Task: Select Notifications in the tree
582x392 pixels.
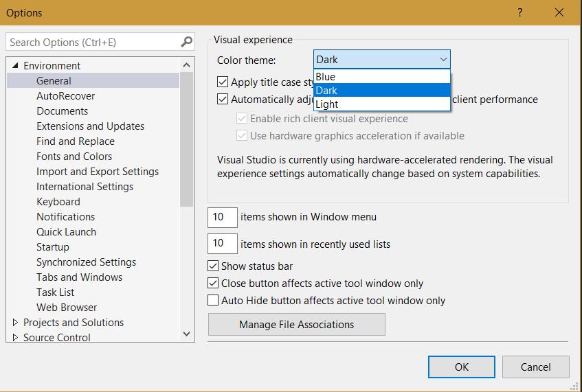Action: pyautogui.click(x=66, y=216)
